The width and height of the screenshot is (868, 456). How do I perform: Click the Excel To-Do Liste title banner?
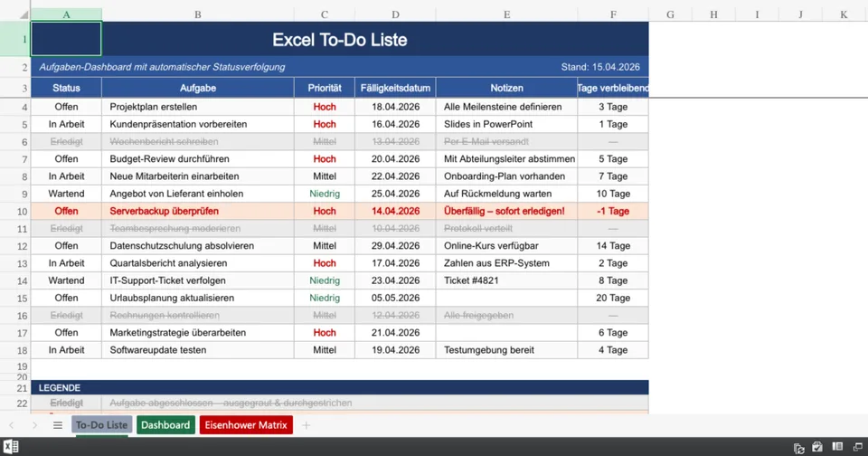click(x=339, y=40)
